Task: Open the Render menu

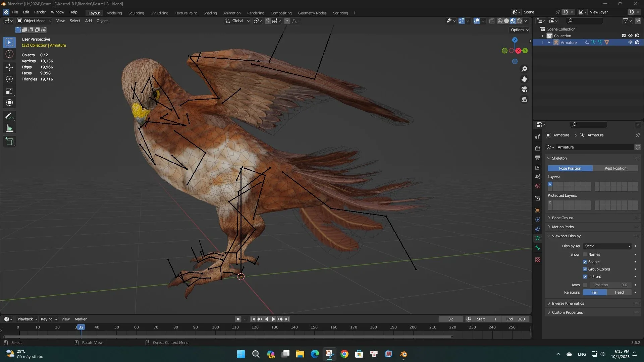Action: [x=40, y=12]
